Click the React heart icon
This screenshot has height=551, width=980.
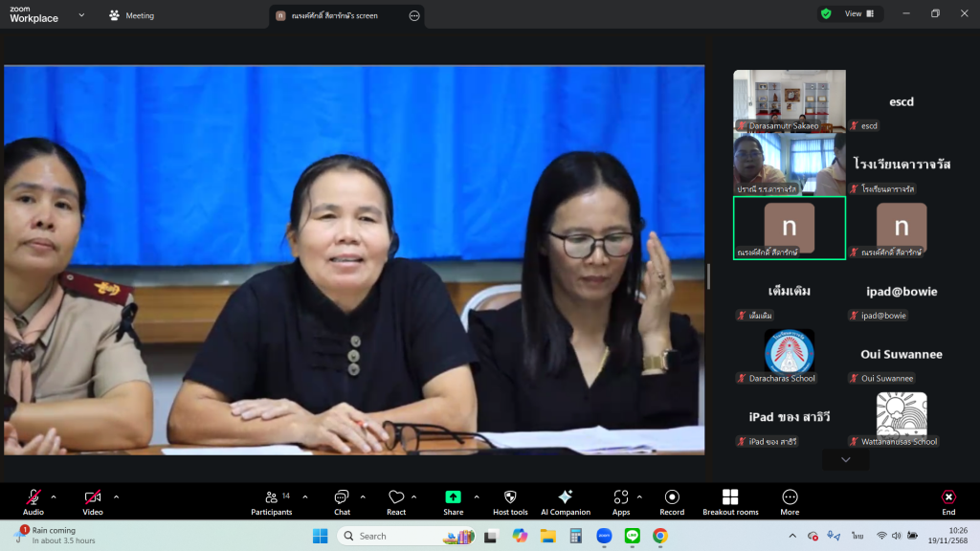point(396,502)
